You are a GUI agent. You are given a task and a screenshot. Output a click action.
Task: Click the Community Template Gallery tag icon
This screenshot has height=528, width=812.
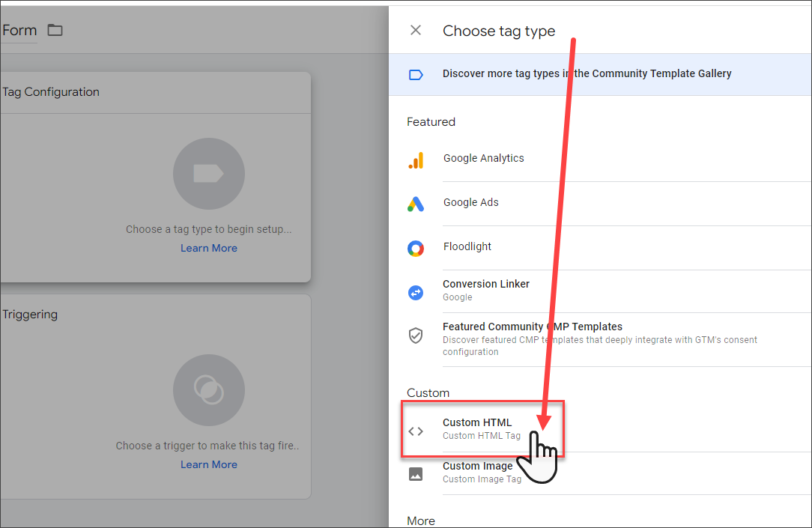click(x=416, y=75)
